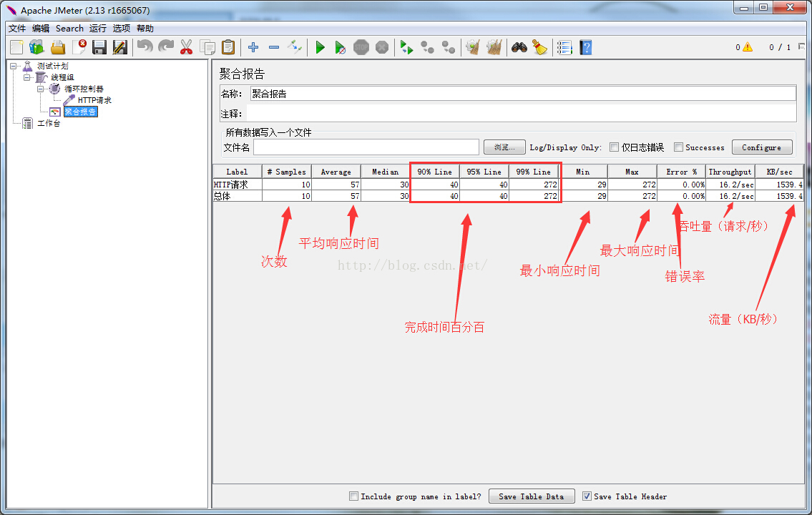812x515 pixels.
Task: Open the Templates icon
Action: point(36,48)
